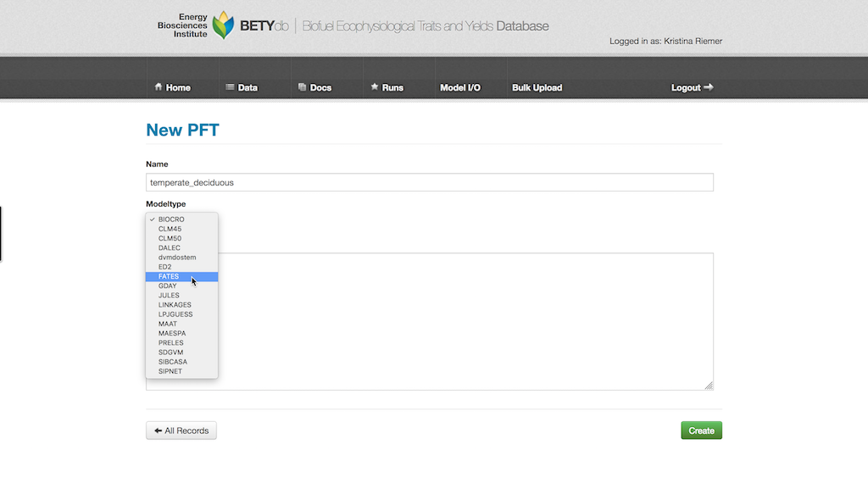Click in the Name text field
The height and width of the screenshot is (483, 868).
click(429, 182)
